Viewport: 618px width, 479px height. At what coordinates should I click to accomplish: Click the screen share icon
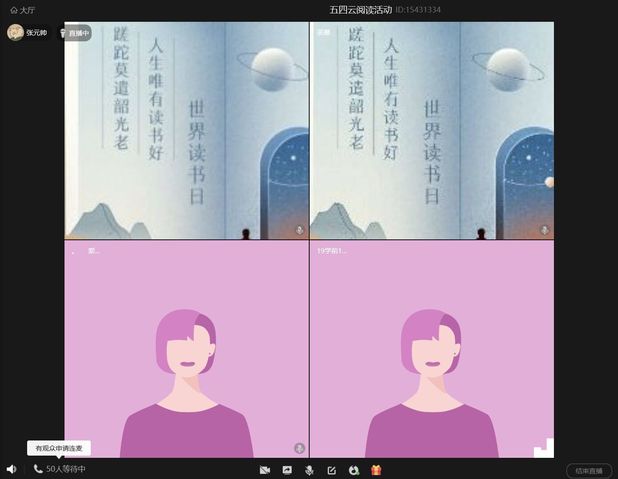(287, 470)
